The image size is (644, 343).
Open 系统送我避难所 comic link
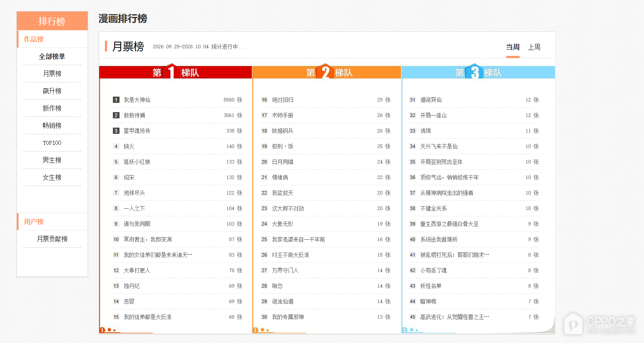click(439, 239)
